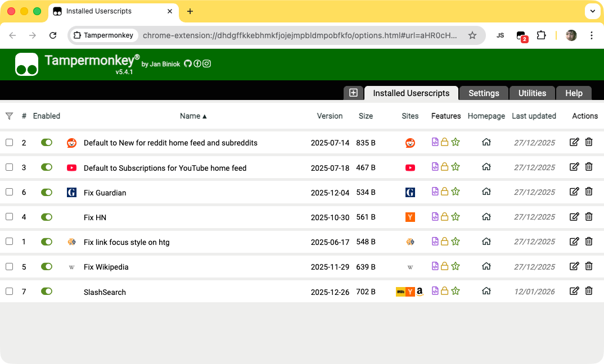Select the Installed Userscripts tab
This screenshot has width=604, height=364.
[411, 93]
